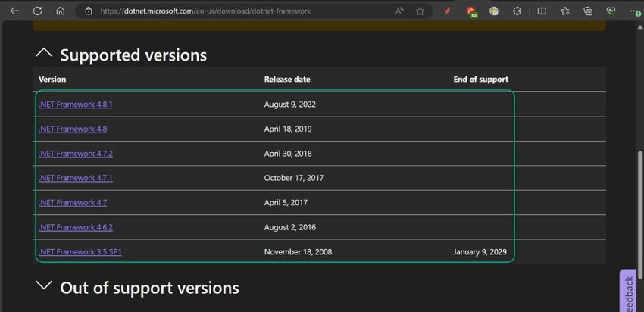The image size is (644, 312).
Task: Open the Favorites list icon
Action: click(x=565, y=11)
